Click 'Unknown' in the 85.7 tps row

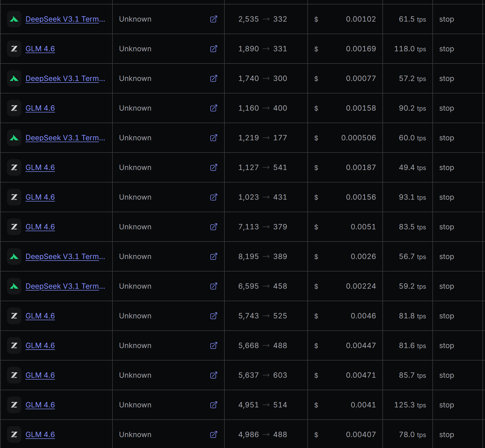click(135, 375)
